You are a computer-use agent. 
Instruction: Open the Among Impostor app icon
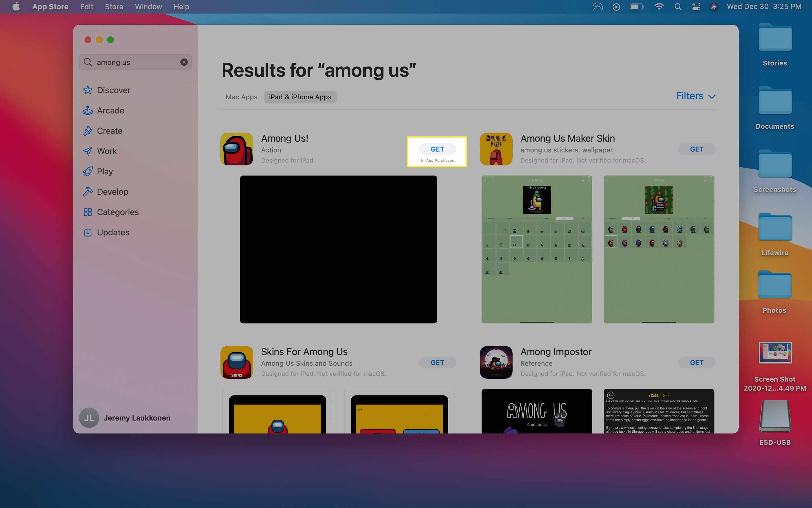pyautogui.click(x=496, y=362)
